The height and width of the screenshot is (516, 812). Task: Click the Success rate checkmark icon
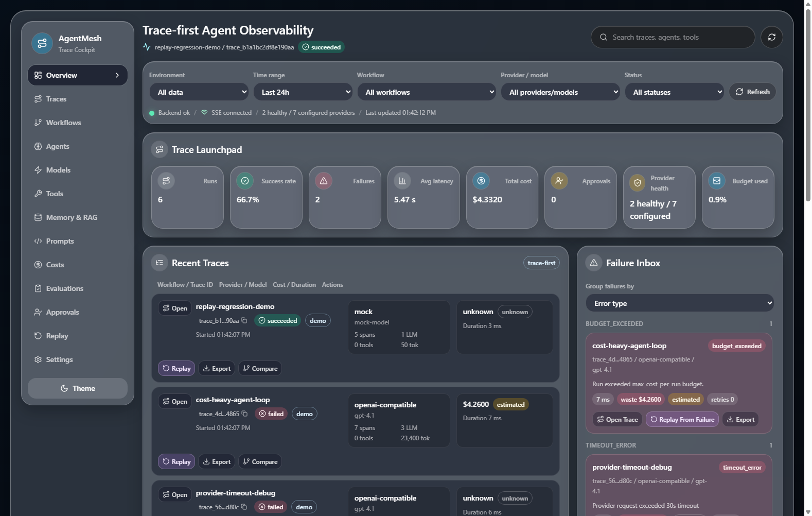pyautogui.click(x=245, y=181)
